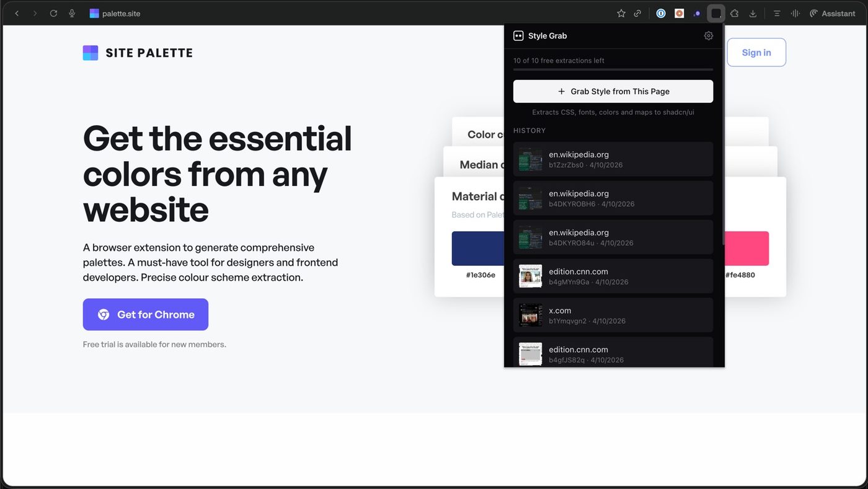Open the Assistant from the toolbar
The image size is (868, 489).
click(832, 13)
